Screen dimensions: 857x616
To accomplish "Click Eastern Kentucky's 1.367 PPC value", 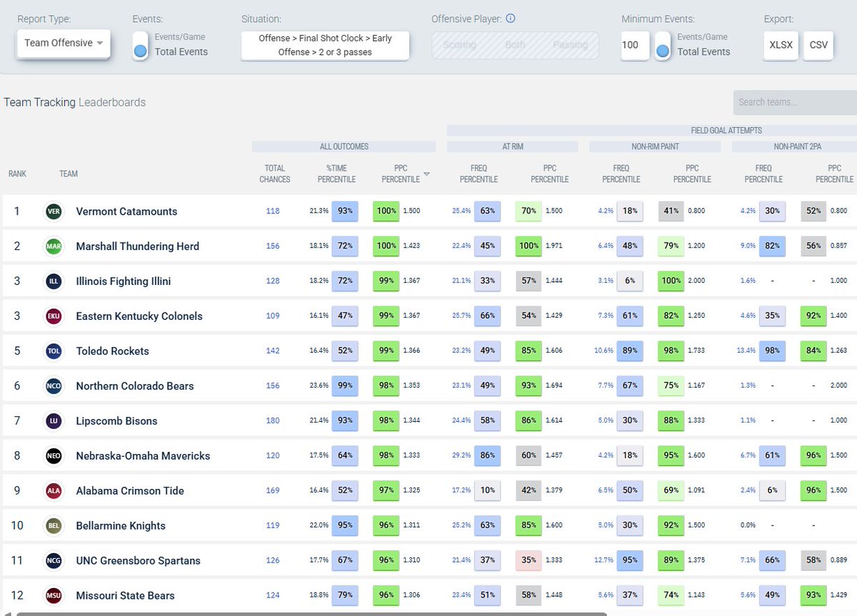I will (411, 316).
